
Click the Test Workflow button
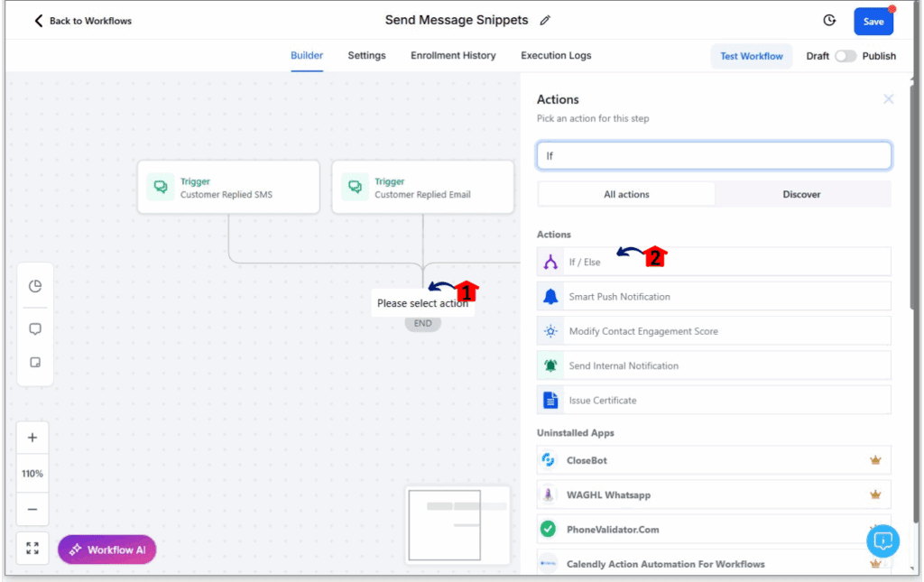pos(752,56)
